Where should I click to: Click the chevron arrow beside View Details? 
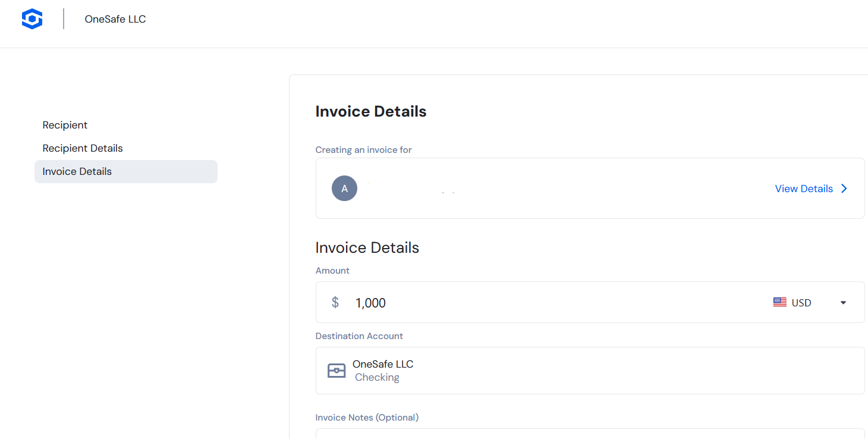(844, 189)
